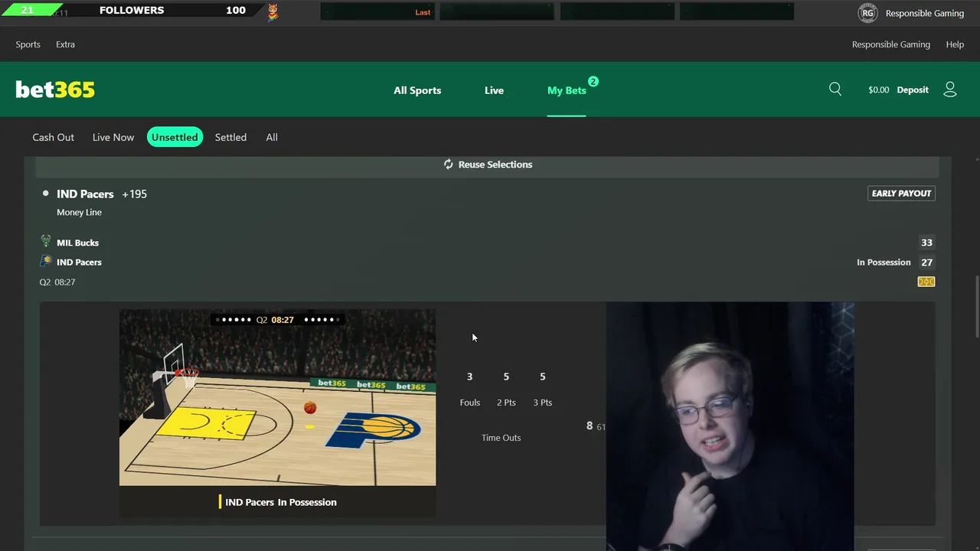Click the MIL Bucks score 33

926,243
